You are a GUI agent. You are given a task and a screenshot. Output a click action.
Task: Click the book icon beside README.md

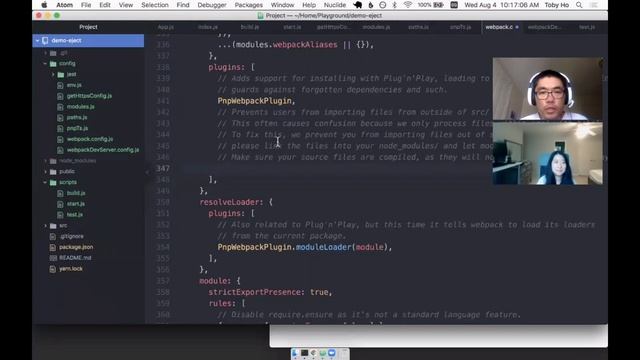(x=53, y=258)
